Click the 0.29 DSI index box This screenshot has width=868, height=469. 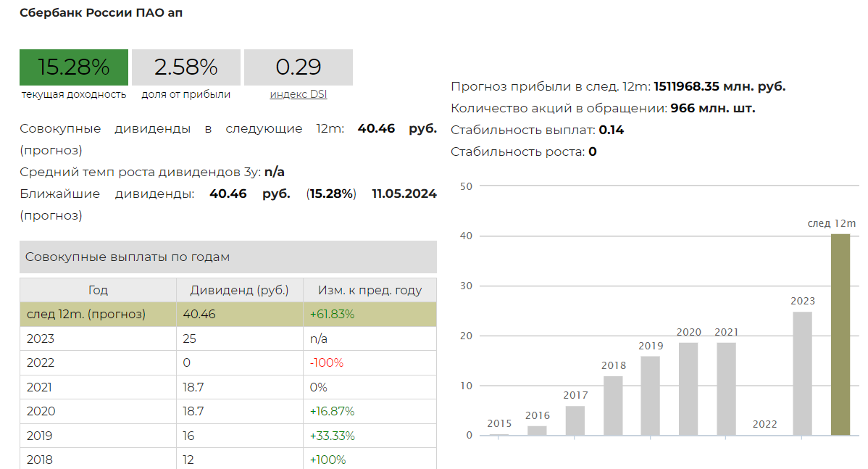[x=299, y=67]
